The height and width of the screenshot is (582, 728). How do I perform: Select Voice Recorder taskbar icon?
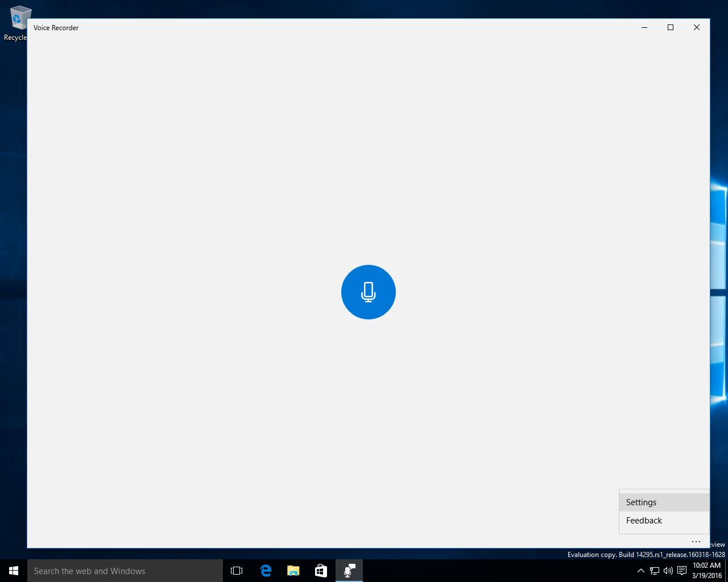349,571
